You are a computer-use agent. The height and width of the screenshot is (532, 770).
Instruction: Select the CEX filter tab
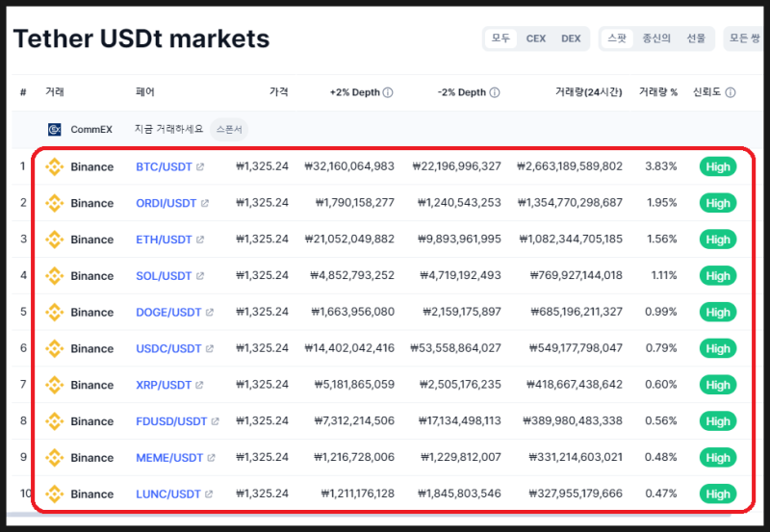click(x=536, y=38)
